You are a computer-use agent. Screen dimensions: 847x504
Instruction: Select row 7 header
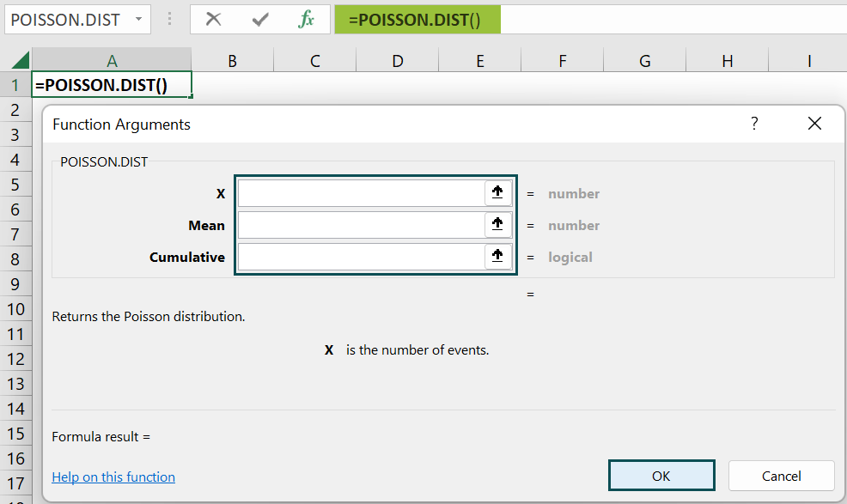(x=15, y=234)
